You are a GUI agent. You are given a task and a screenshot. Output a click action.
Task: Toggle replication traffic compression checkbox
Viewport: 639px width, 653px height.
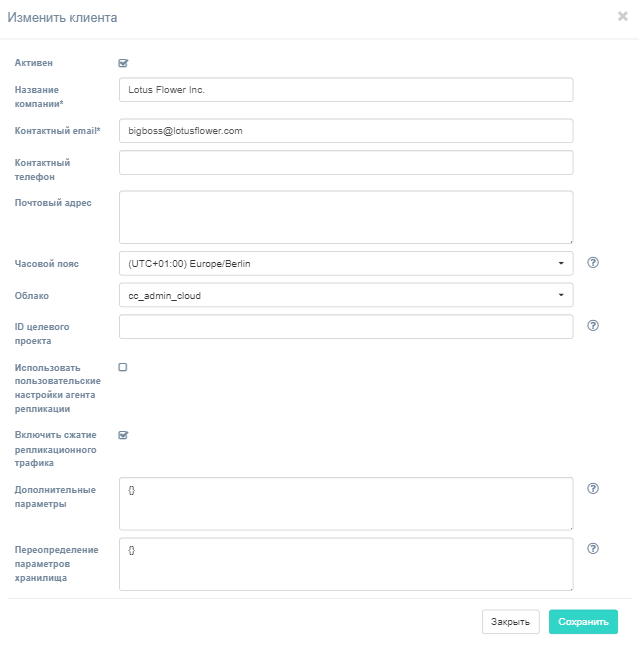(123, 435)
